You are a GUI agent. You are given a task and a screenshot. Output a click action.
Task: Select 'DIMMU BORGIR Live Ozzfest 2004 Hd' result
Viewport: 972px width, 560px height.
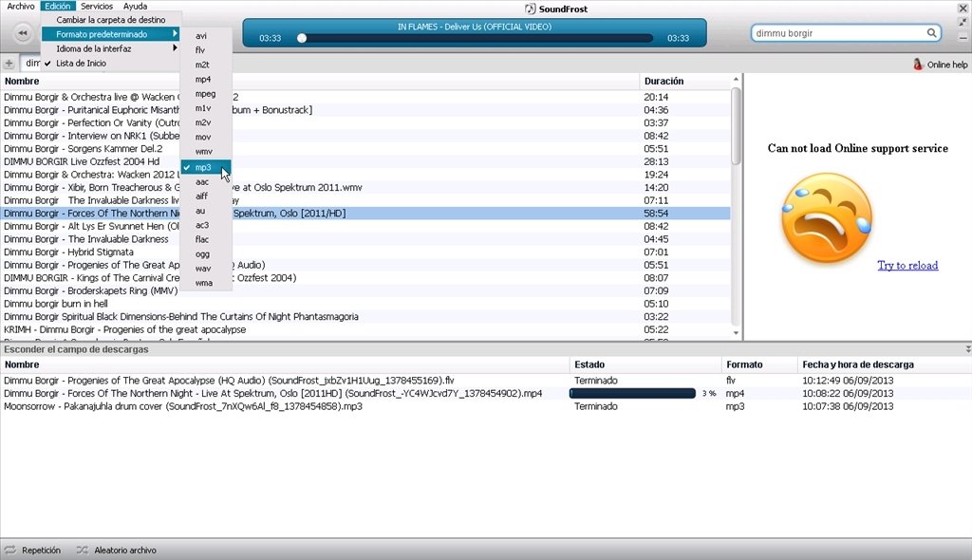tap(365, 161)
